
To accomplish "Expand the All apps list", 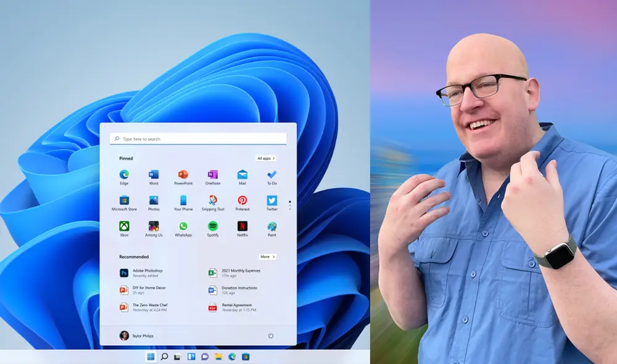I will coord(268,158).
